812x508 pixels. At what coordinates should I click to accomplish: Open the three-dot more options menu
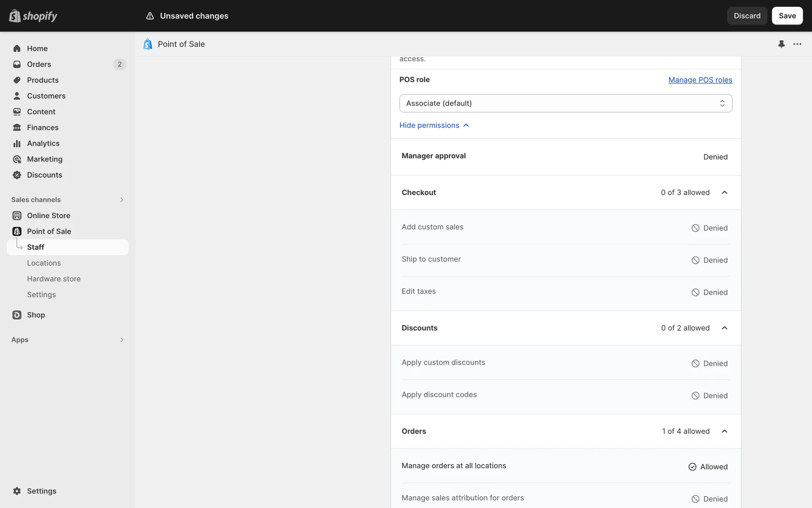coord(797,44)
